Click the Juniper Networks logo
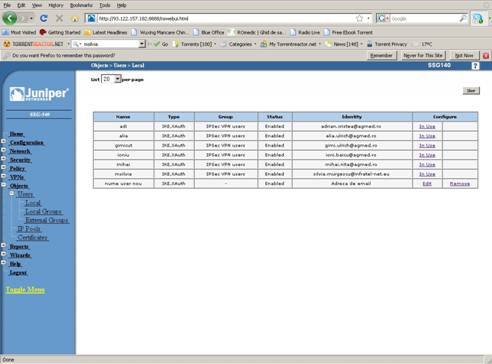 39,94
